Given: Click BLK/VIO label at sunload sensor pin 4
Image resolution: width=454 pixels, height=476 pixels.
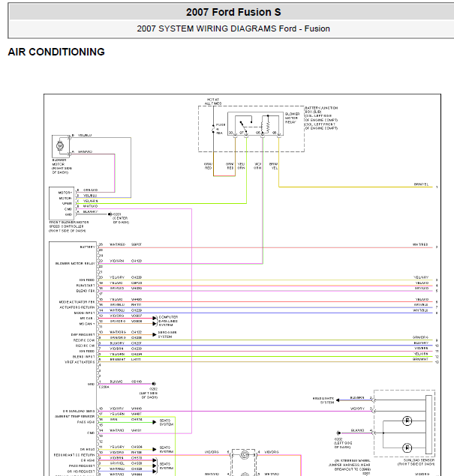Looking at the screenshot, I should tap(357, 430).
